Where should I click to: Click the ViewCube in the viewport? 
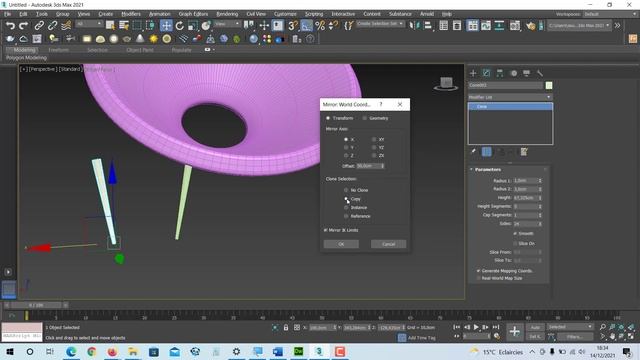click(446, 83)
